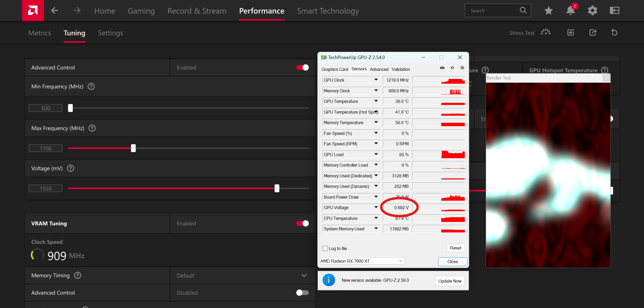Click the export tuning profile icon
The width and height of the screenshot is (644, 308).
pos(593,33)
